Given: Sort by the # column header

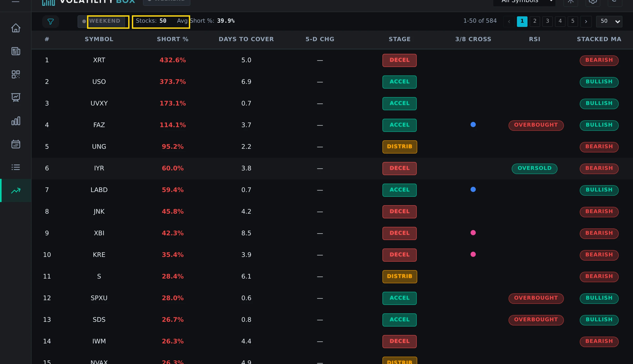Looking at the screenshot, I should (47, 39).
